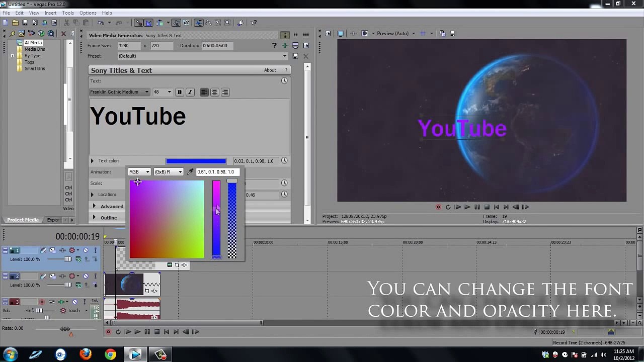Image resolution: width=644 pixels, height=362 pixels.
Task: Switch to Project Media tab
Action: tap(23, 220)
